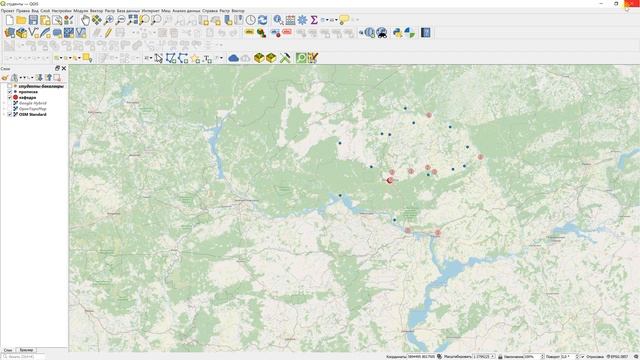Open project with the yellow folder icon

21,20
